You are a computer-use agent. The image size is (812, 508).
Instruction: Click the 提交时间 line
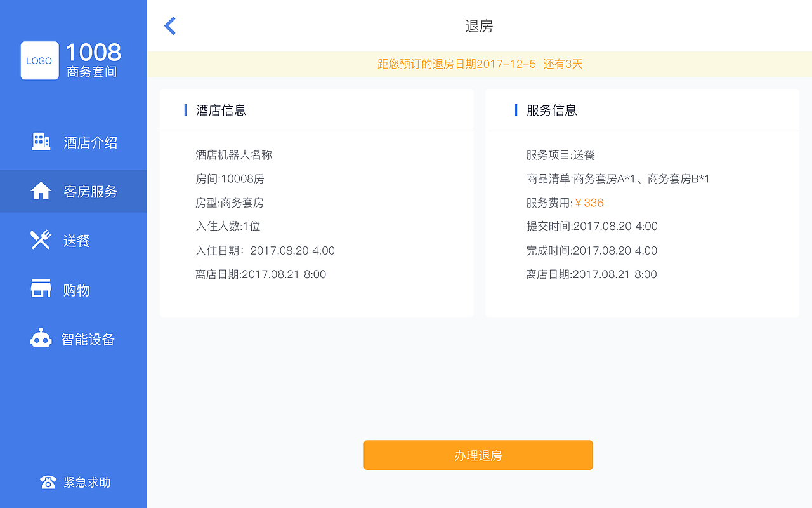point(592,226)
